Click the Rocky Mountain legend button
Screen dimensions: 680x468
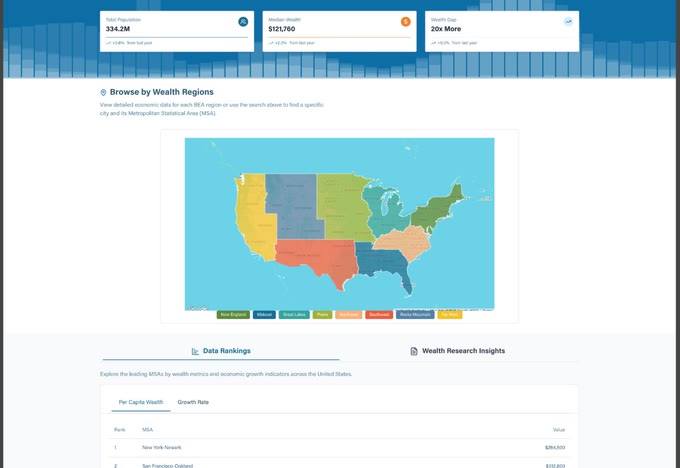pyautogui.click(x=415, y=314)
